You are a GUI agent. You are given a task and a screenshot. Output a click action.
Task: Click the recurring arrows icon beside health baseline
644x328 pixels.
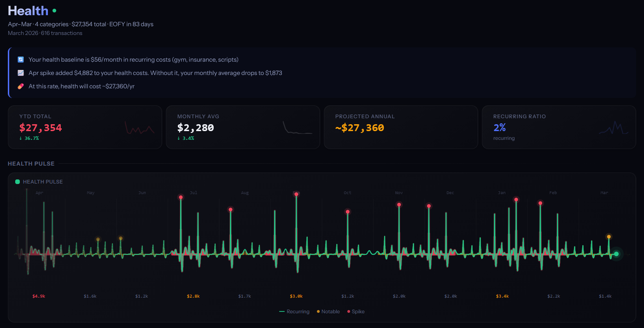pyautogui.click(x=20, y=60)
